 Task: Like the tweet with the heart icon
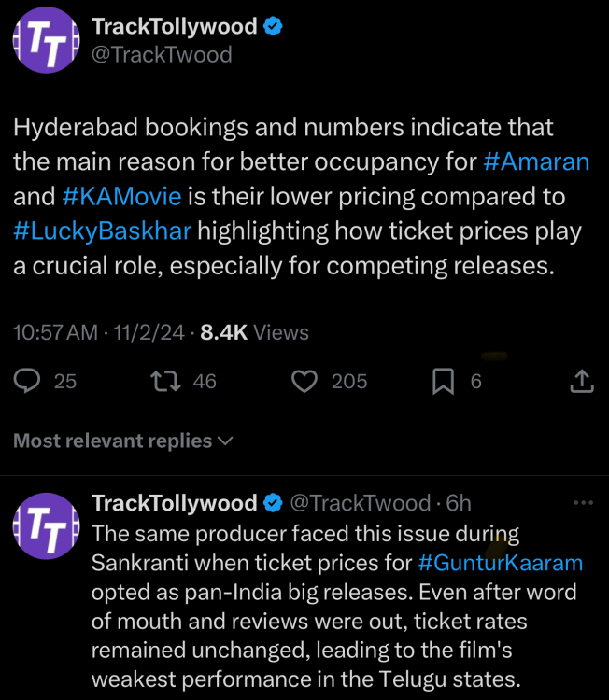pyautogui.click(x=304, y=382)
